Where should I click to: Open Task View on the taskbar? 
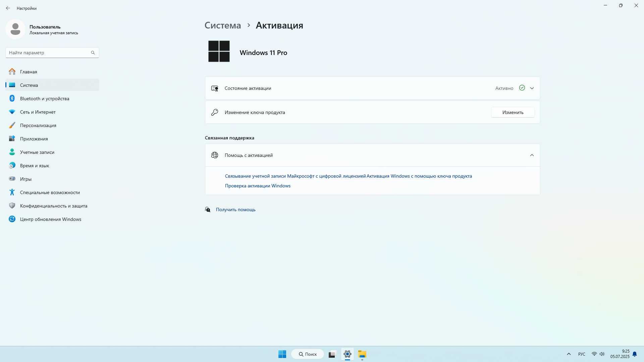[x=332, y=354]
